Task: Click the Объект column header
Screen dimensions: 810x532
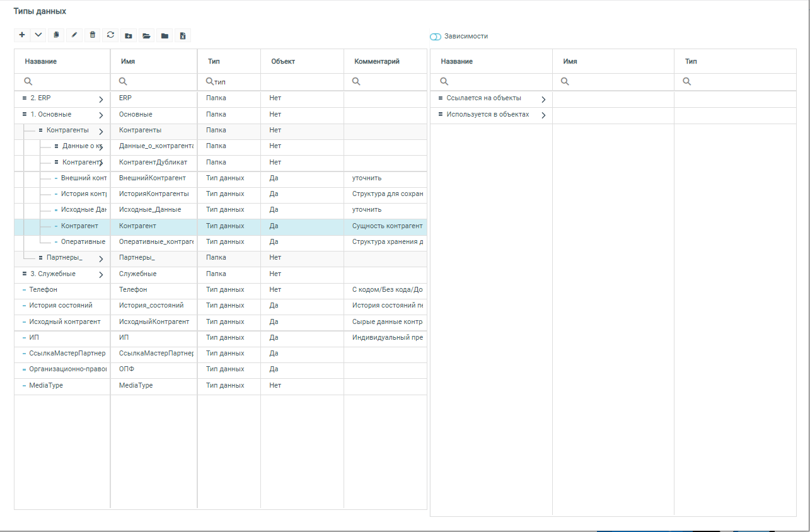Action: point(283,62)
